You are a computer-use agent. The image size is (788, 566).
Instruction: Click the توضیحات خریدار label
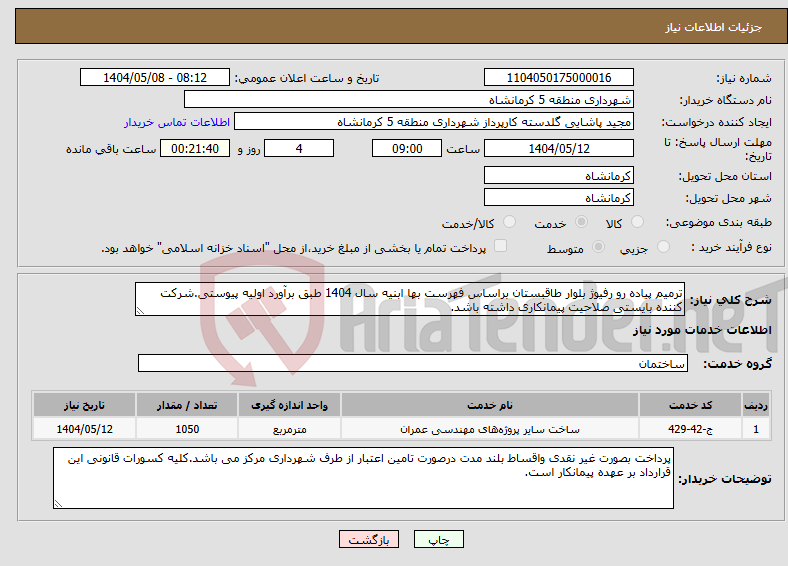point(725,479)
